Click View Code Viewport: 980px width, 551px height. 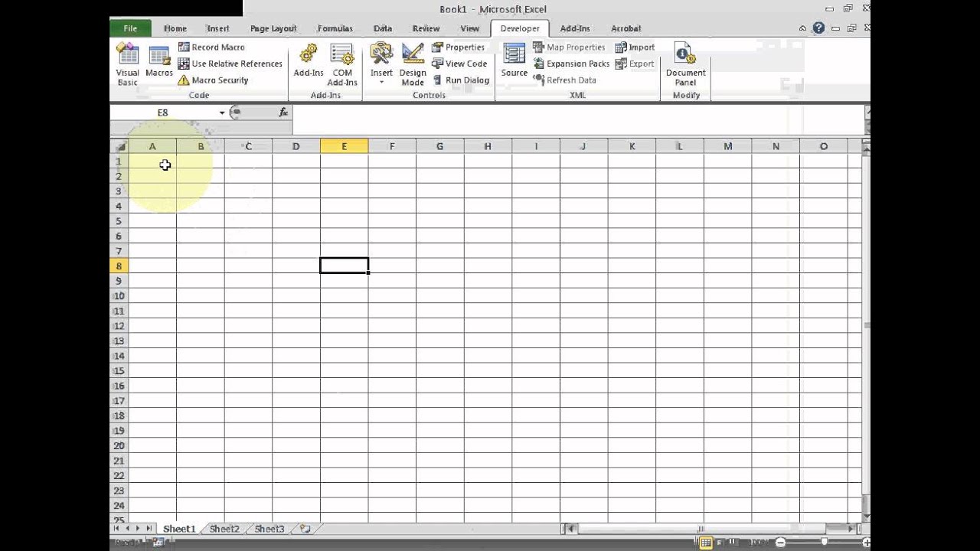tap(459, 64)
